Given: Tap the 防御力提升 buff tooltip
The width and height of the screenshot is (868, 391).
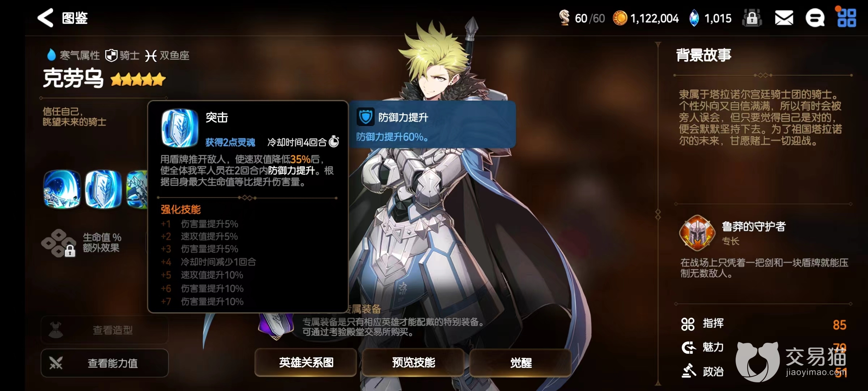Looking at the screenshot, I should [x=433, y=124].
